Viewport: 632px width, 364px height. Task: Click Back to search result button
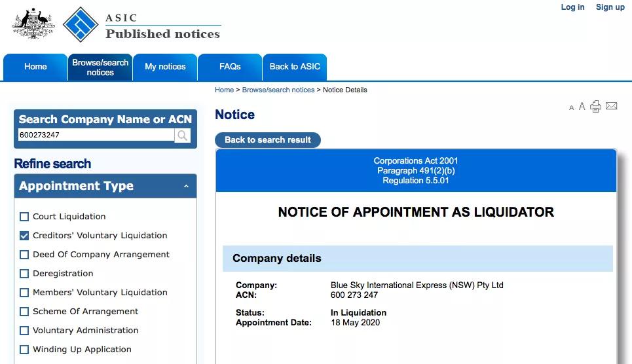268,140
